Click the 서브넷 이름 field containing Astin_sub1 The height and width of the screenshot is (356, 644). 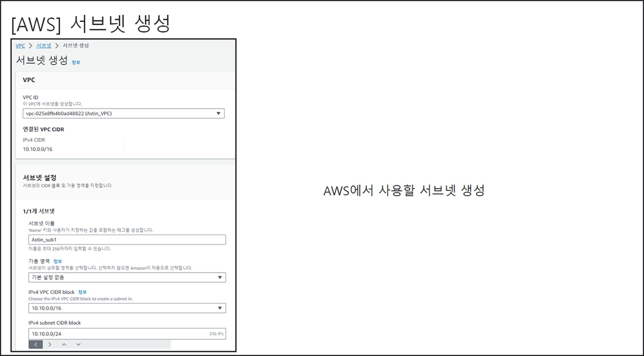127,240
